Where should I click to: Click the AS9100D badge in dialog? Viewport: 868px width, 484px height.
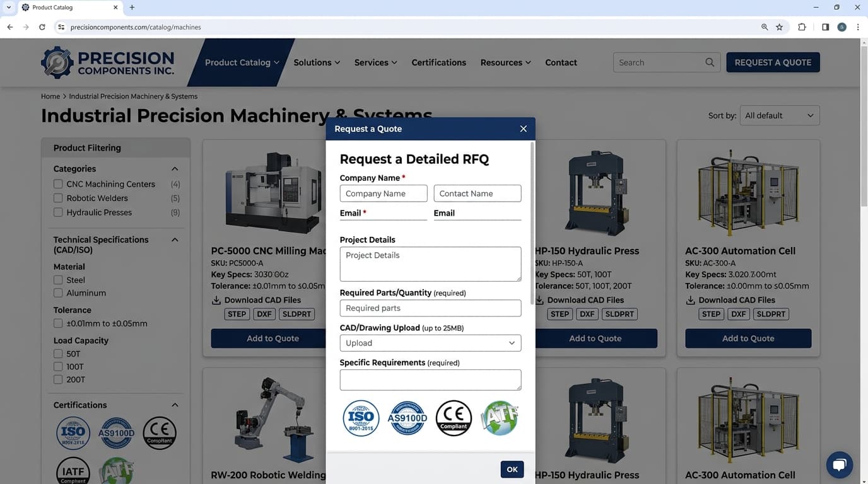[x=408, y=418]
